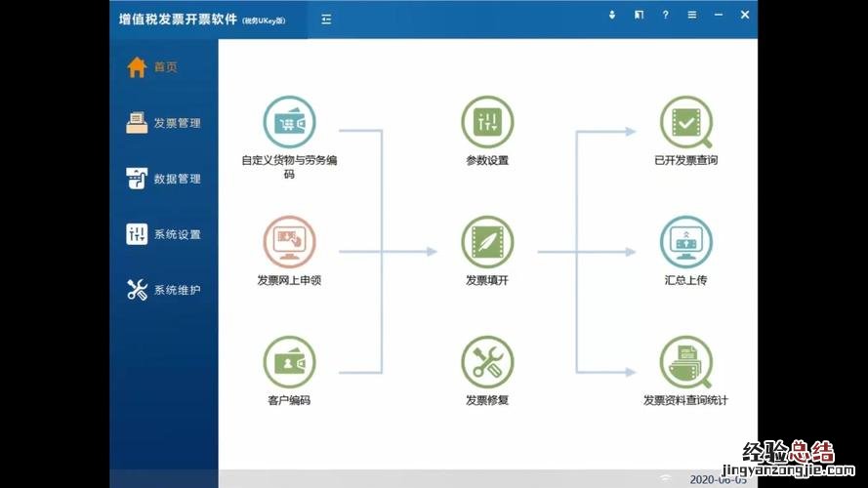The image size is (868, 488).
Task: Click the 汇总上传 text label
Action: (x=685, y=280)
